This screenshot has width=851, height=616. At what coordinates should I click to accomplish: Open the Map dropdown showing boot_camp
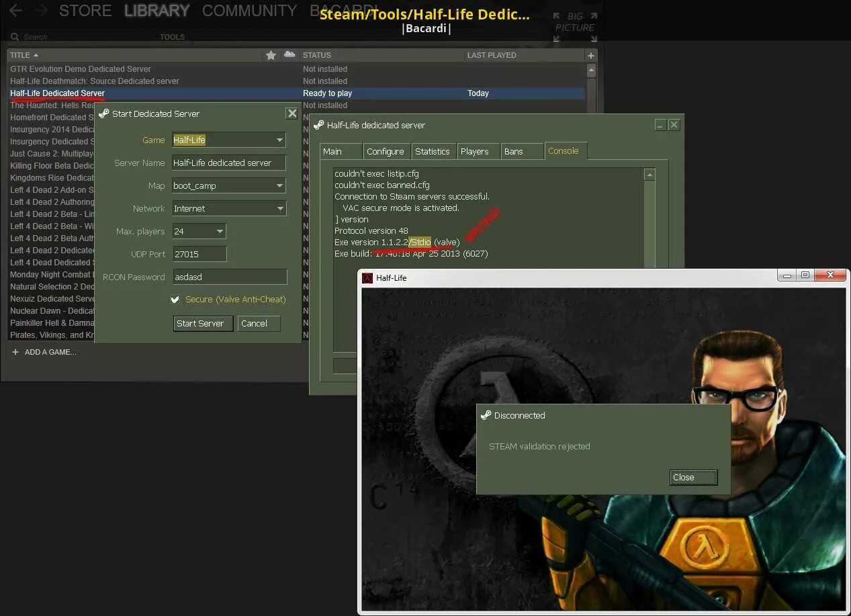pos(229,185)
